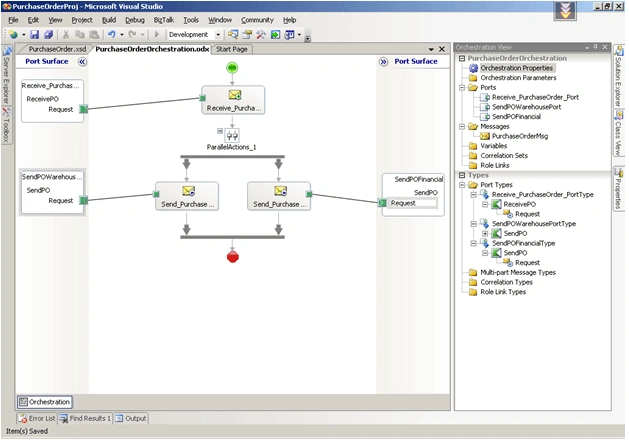
Task: Open the Find Results 1 tab
Action: tap(85, 418)
